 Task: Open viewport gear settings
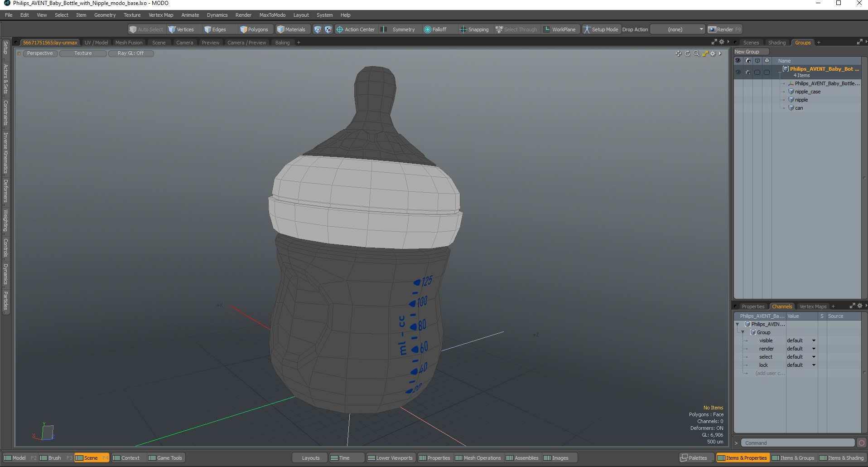(713, 54)
